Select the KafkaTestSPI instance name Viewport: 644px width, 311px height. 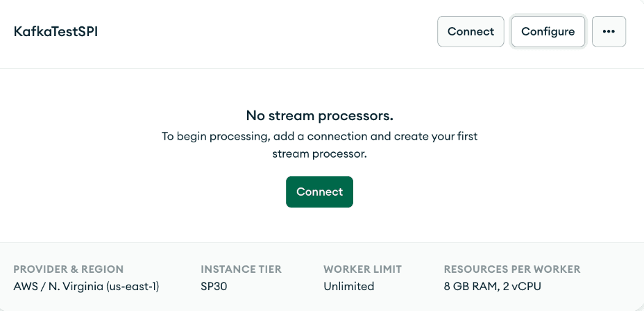56,32
